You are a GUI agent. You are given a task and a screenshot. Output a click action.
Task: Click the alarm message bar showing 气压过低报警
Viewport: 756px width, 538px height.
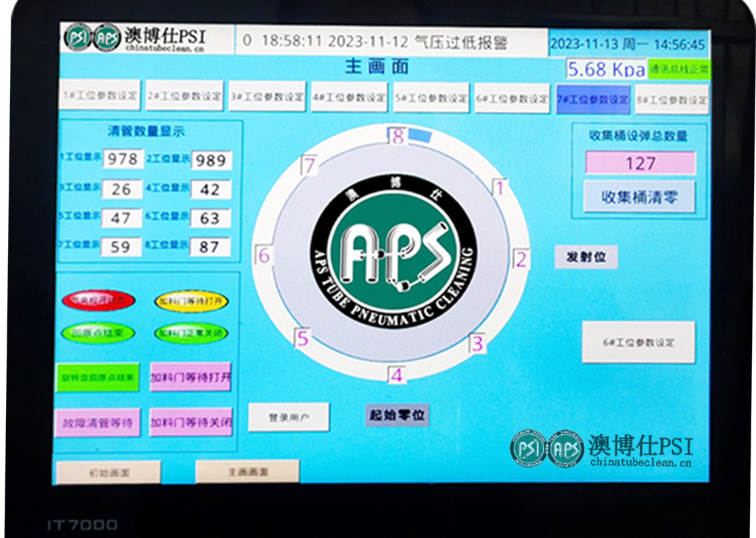(x=391, y=41)
